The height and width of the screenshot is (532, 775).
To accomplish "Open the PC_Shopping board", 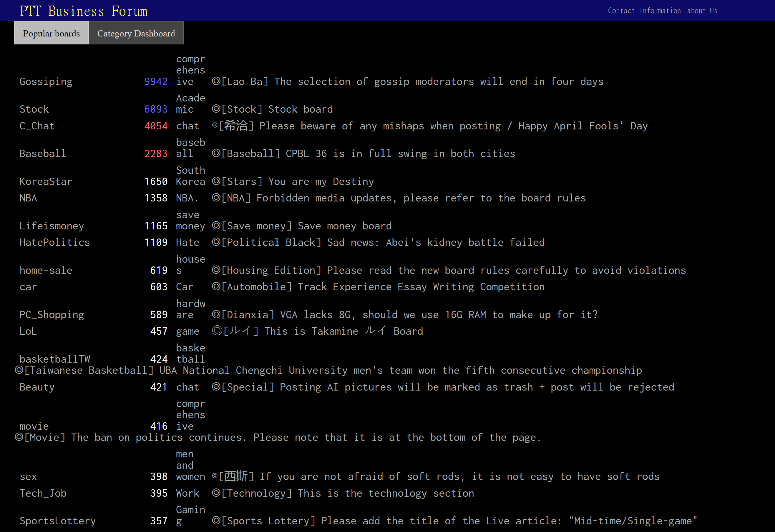I will [52, 315].
